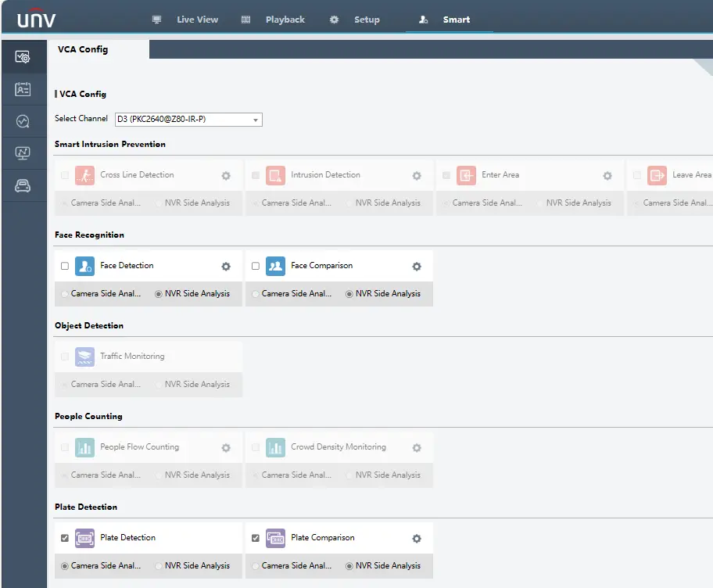Screen dimensions: 713x588
Task: Open Plate Comparison settings gear
Action: 417,539
